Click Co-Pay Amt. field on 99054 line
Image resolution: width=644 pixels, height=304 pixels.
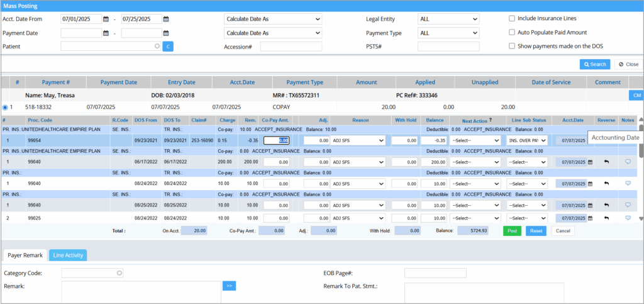click(277, 140)
